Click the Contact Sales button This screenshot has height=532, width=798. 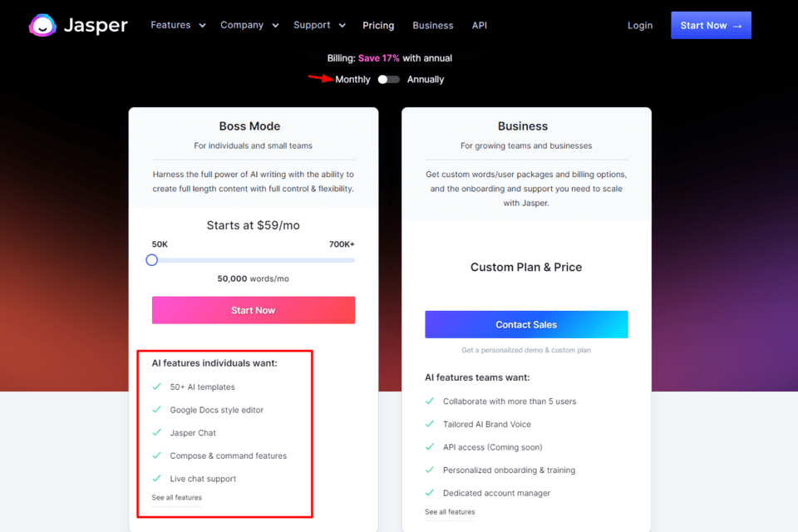coord(526,324)
